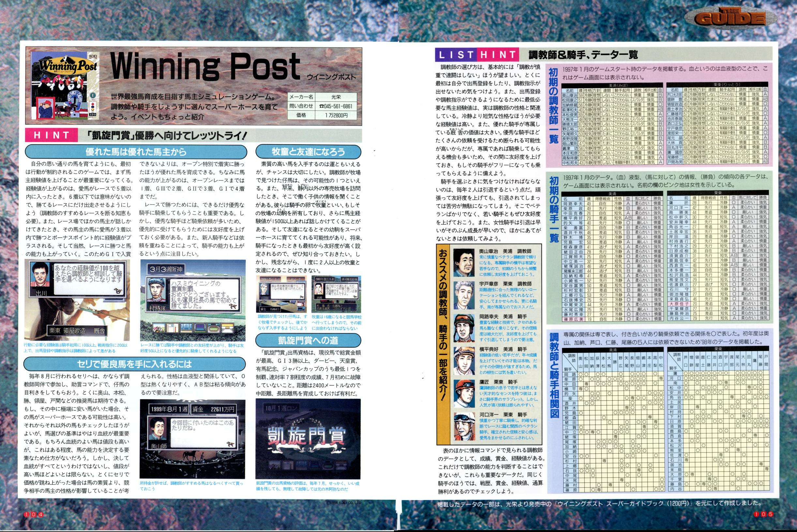This screenshot has width=797, height=532.
Task: Select the 奥山章治 trainer portrait
Action: [x=464, y=263]
